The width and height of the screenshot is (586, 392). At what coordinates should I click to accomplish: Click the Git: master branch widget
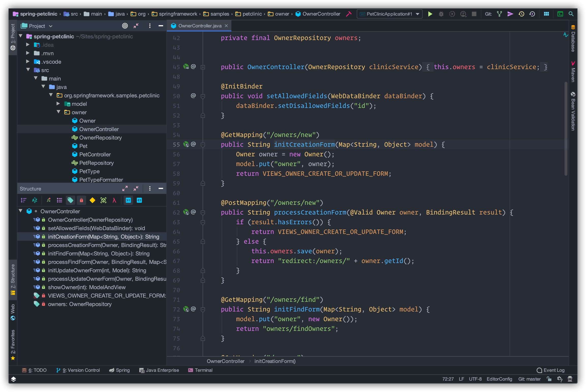tap(530, 379)
